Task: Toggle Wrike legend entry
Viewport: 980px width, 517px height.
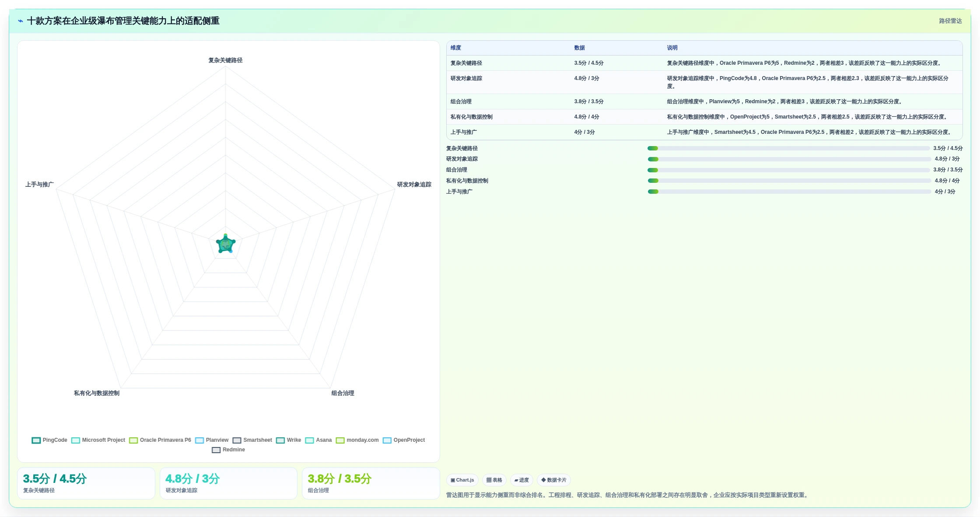Action: pyautogui.click(x=289, y=440)
